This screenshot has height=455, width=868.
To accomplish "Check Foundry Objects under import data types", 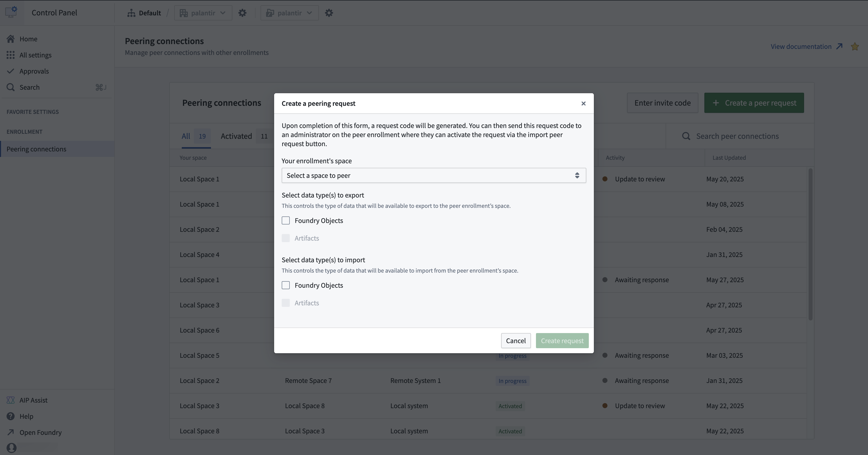I will pyautogui.click(x=286, y=285).
